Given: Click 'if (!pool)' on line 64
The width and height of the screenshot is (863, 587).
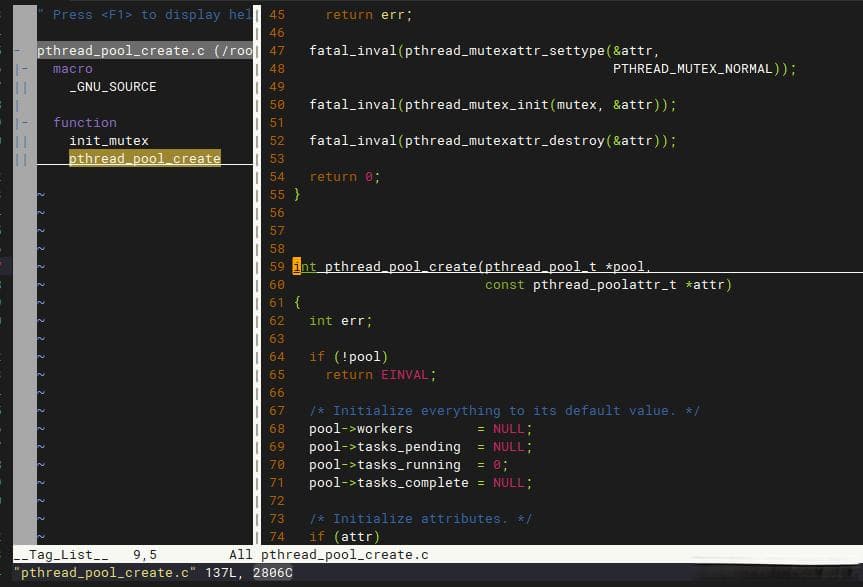Looking at the screenshot, I should (348, 357).
